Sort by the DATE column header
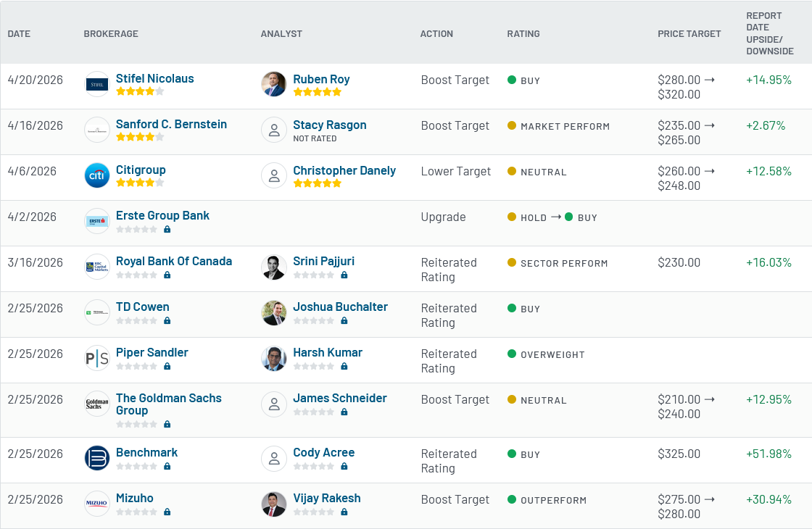The width and height of the screenshot is (812, 529). (x=19, y=33)
